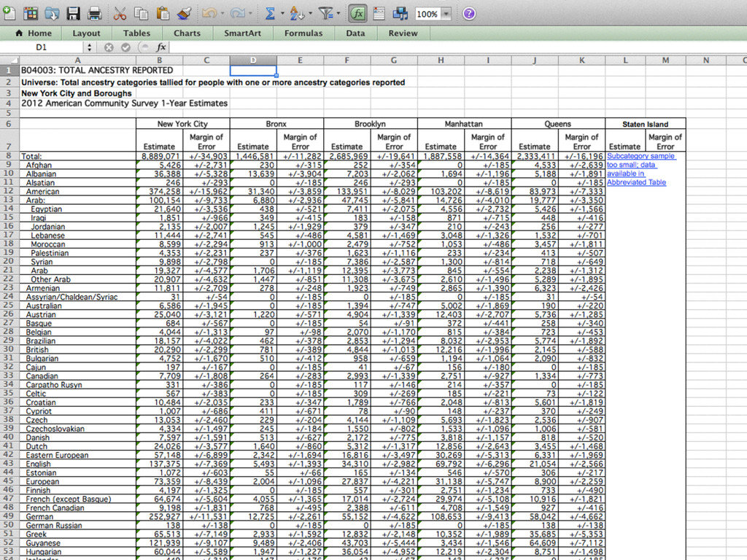Select the 'New York City and Boroughs' cell

[x=77, y=93]
